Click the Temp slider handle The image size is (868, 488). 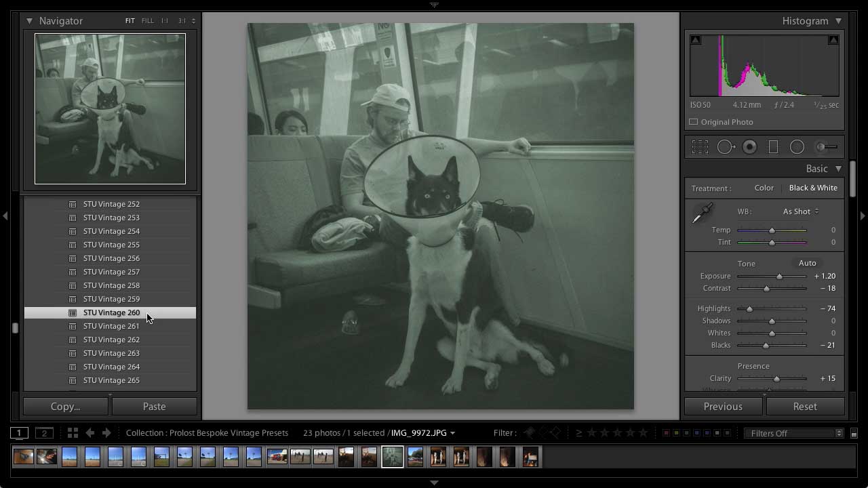coord(772,230)
